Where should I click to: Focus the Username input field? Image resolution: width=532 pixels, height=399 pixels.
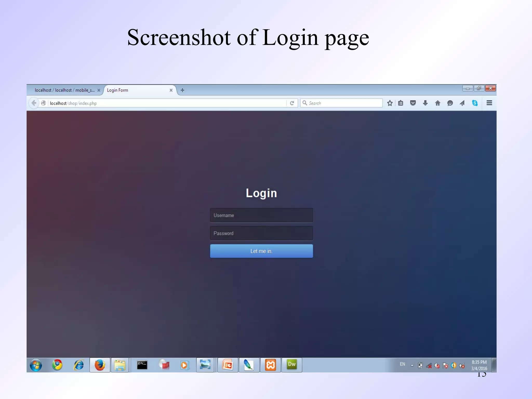[261, 215]
